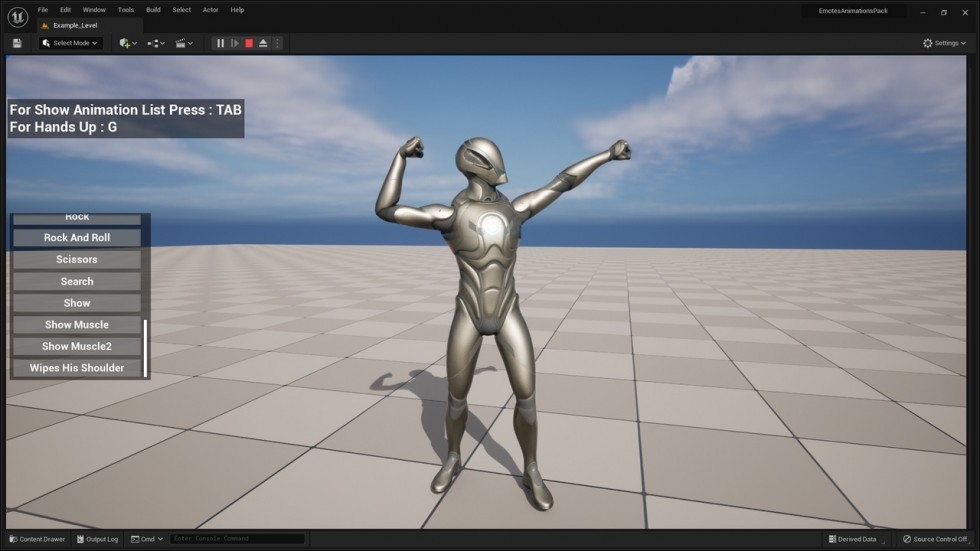This screenshot has width=980, height=551.
Task: Play the Show animation
Action: click(77, 303)
